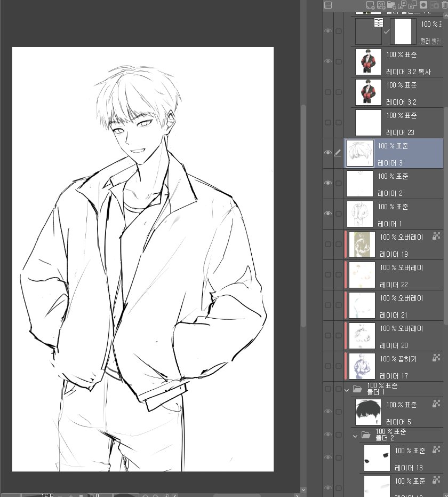Viewport: 448px width, 497px height.
Task: Check the multi-select box for 레이어 1
Action: [339, 214]
